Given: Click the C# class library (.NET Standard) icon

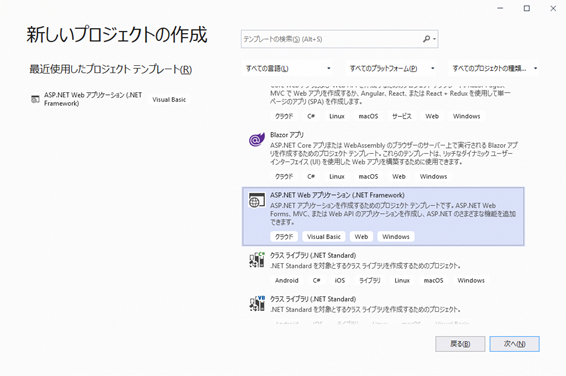Looking at the screenshot, I should coord(257,260).
